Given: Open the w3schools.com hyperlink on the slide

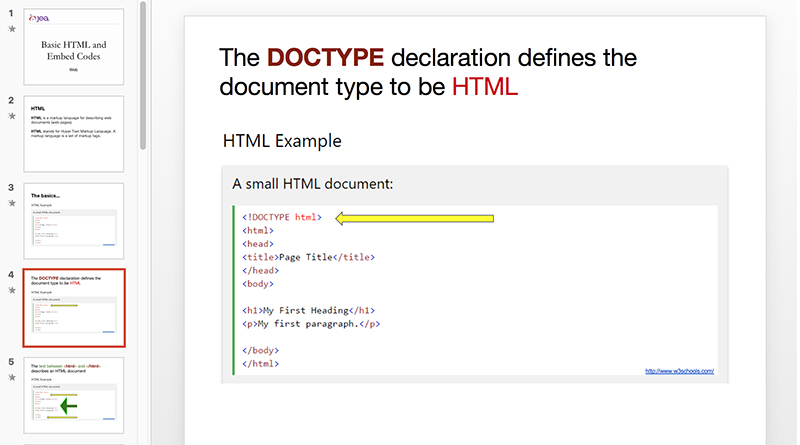Looking at the screenshot, I should coord(679,371).
